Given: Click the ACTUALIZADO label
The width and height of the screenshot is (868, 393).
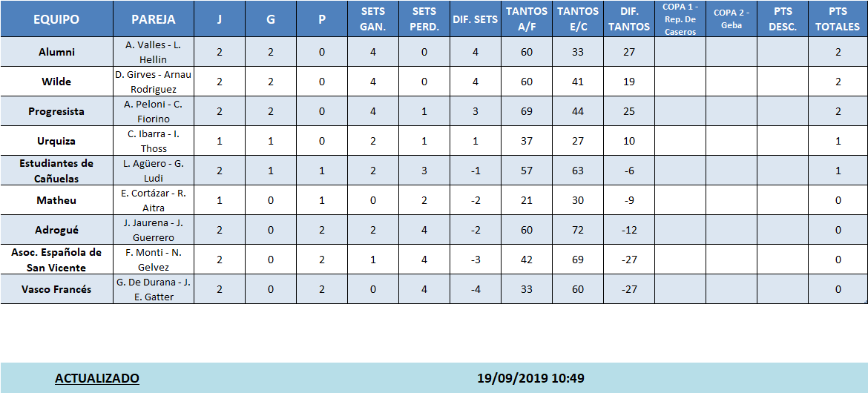Looking at the screenshot, I should [97, 378].
